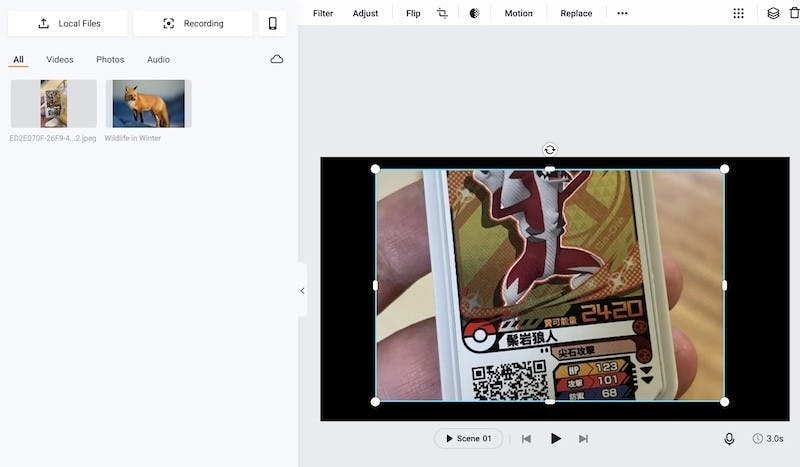Play the video preview

pyautogui.click(x=556, y=438)
